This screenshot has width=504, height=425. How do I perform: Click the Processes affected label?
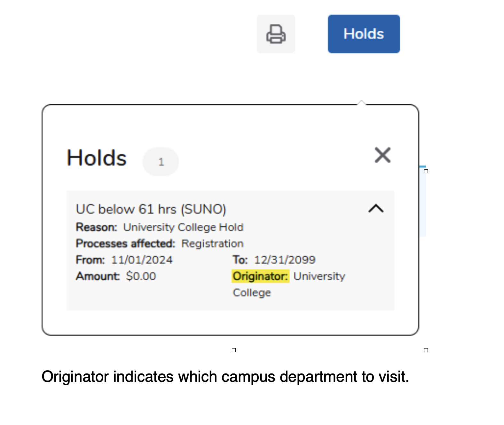[125, 244]
